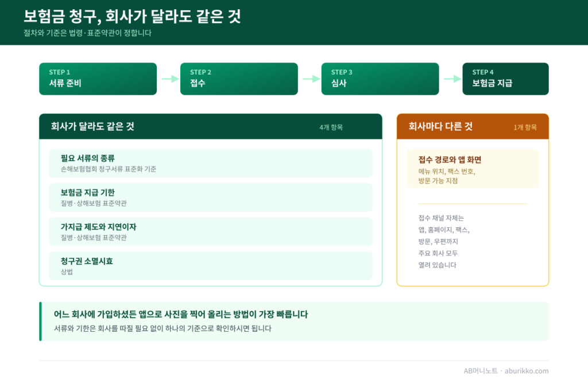Select the 보험금 지급 기한 card
The image size is (588, 392).
210,197
